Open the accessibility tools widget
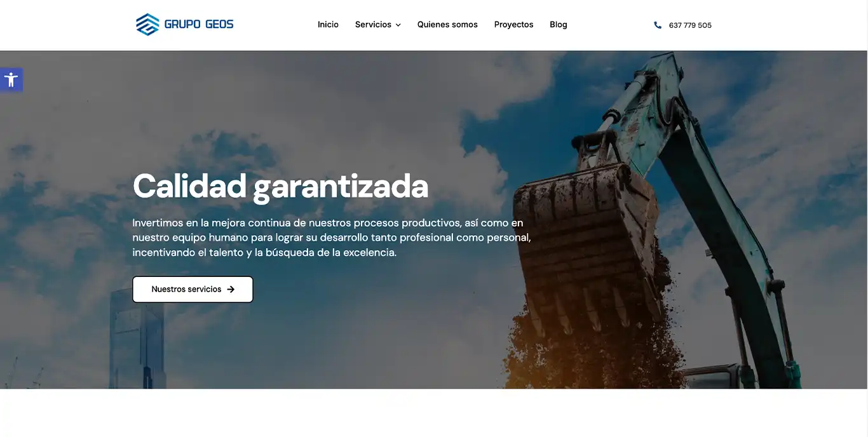 [x=11, y=80]
